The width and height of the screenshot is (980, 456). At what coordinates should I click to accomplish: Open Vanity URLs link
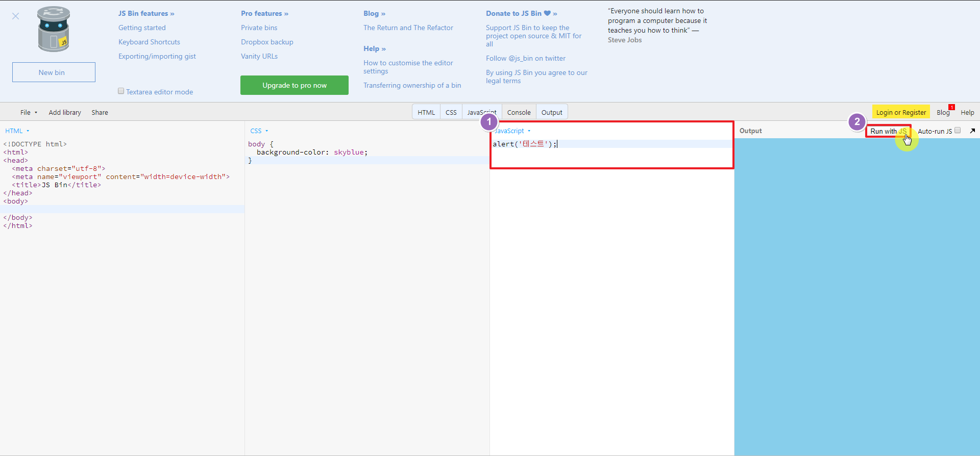[x=259, y=56]
